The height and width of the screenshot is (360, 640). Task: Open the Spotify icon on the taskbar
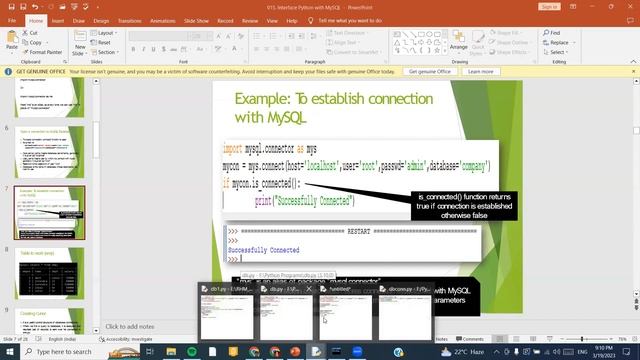click(x=192, y=351)
